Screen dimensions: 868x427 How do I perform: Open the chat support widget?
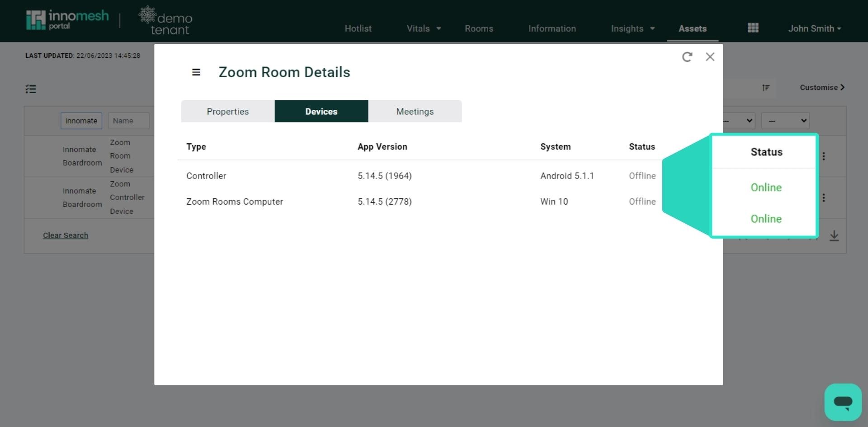tap(843, 402)
